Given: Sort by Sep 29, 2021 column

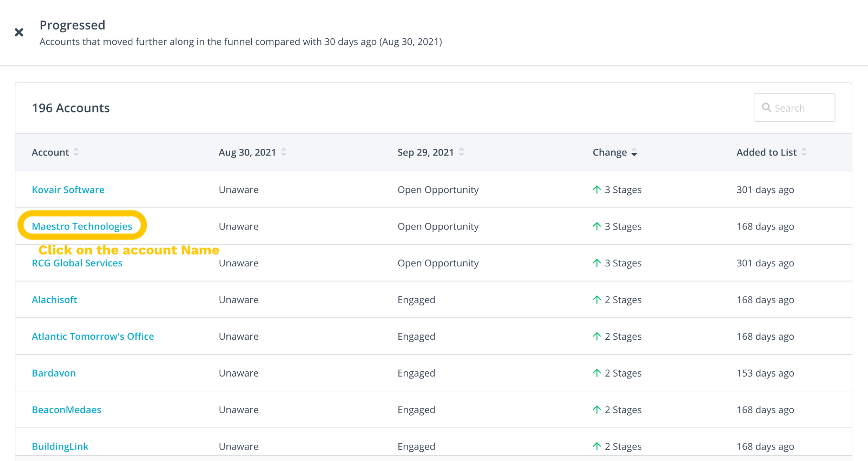Looking at the screenshot, I should click(430, 152).
